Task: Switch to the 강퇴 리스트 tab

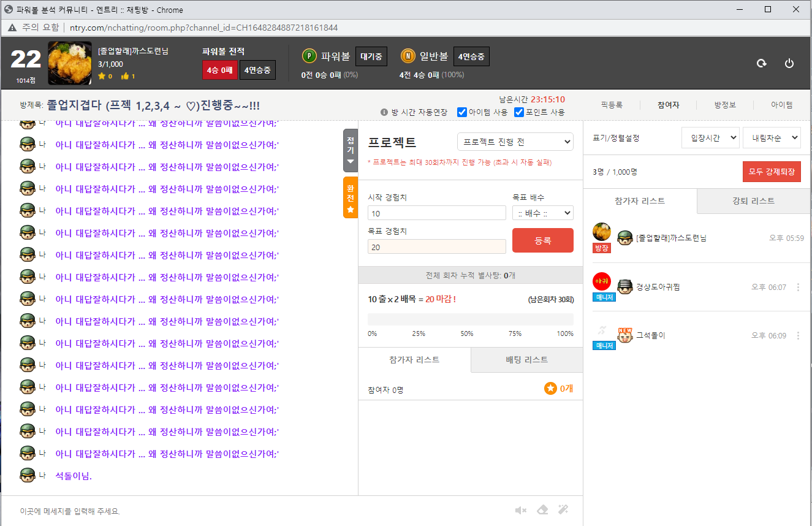Action: tap(753, 201)
